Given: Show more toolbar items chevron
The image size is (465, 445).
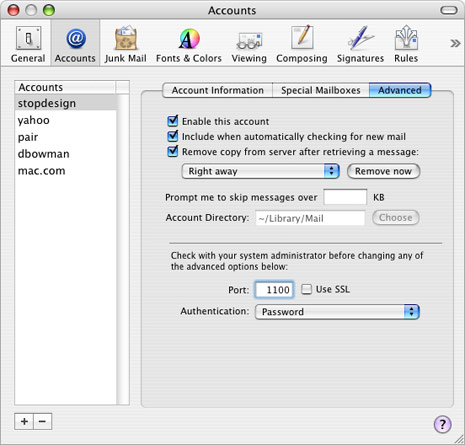Looking at the screenshot, I should click(x=455, y=43).
